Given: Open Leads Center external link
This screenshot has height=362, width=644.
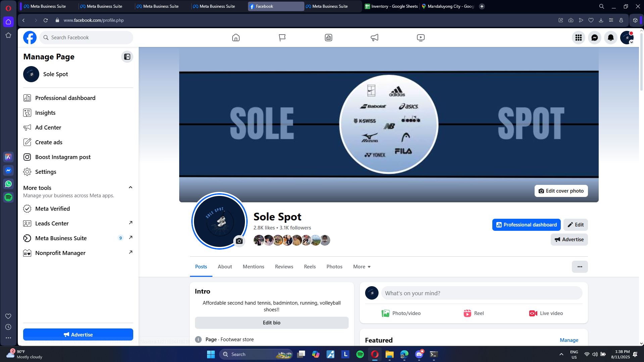Looking at the screenshot, I should pyautogui.click(x=78, y=223).
